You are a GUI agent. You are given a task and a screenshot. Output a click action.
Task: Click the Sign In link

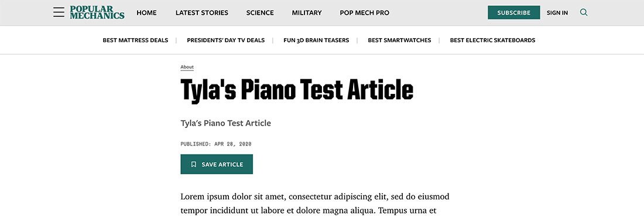(557, 13)
